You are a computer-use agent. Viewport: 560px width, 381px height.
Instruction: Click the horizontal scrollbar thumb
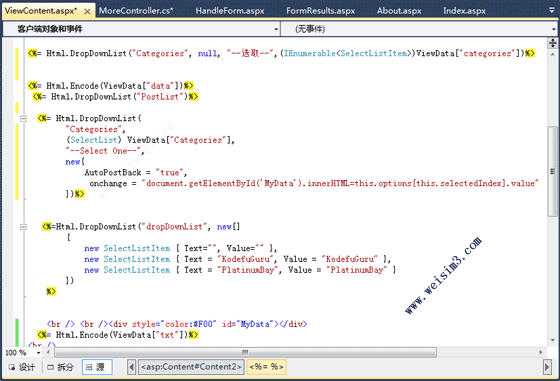click(x=245, y=352)
